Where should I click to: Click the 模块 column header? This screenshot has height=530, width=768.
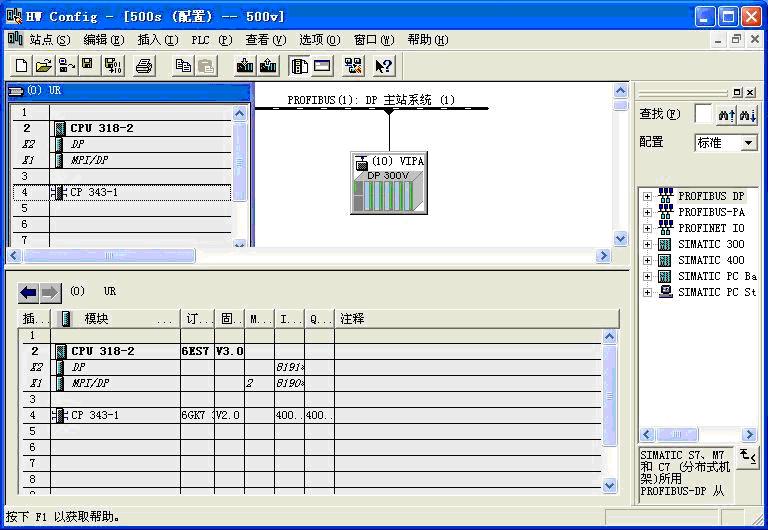click(x=116, y=319)
